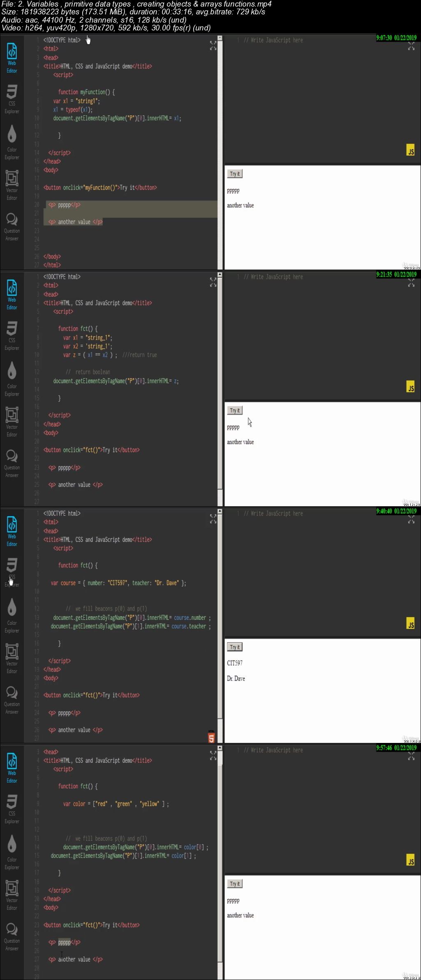Click Try it button in 9:21:35 frame

pyautogui.click(x=235, y=410)
